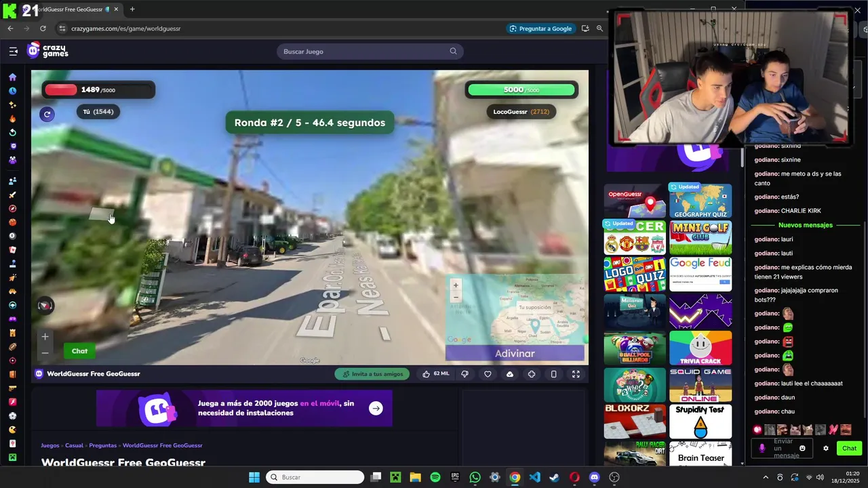Open Visual Studio Code from the taskbar
Viewport: 868px width, 488px height.
coord(534,477)
